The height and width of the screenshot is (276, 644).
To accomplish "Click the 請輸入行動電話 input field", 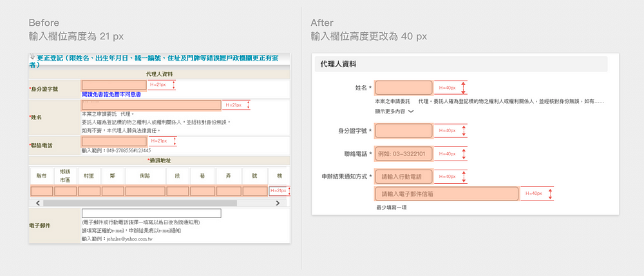I will (x=404, y=177).
